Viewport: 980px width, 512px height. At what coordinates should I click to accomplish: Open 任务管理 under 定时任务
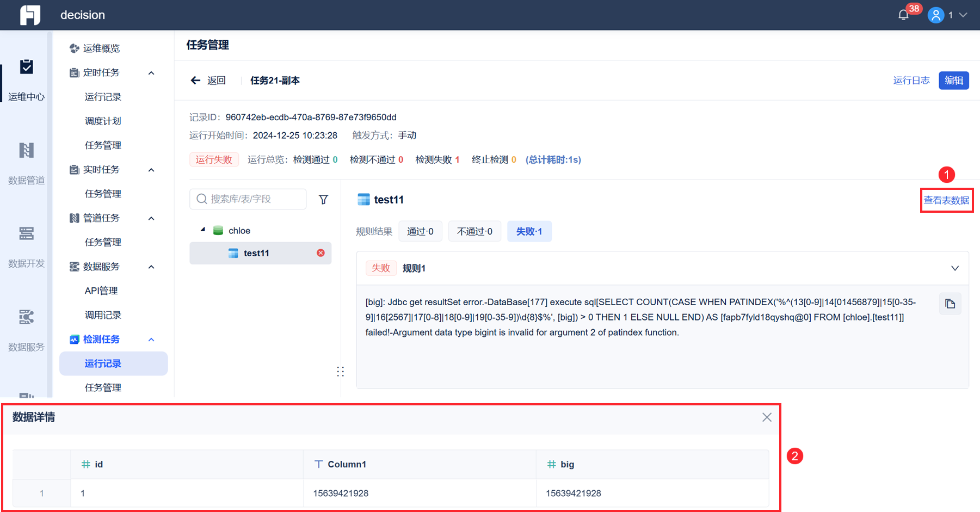click(103, 145)
